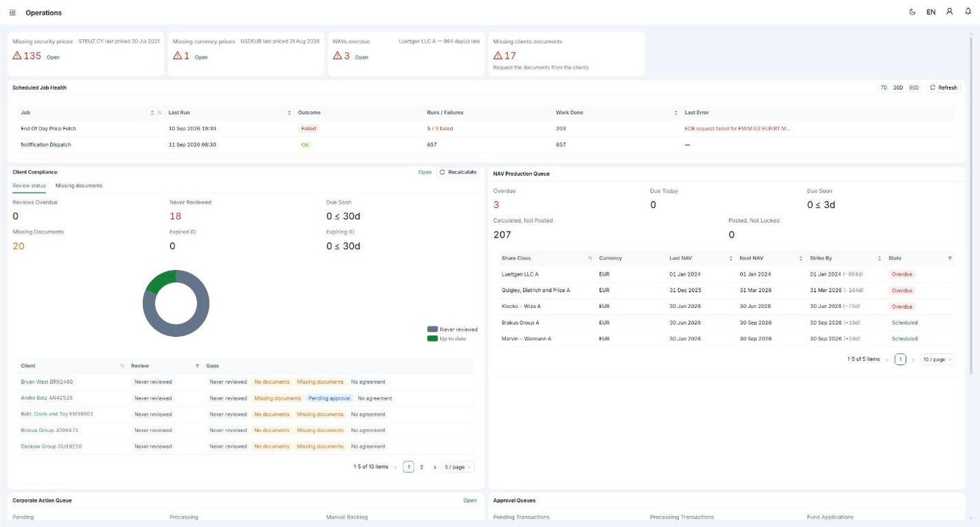
Task: Open the Corporate Action Queue link
Action: (470, 500)
